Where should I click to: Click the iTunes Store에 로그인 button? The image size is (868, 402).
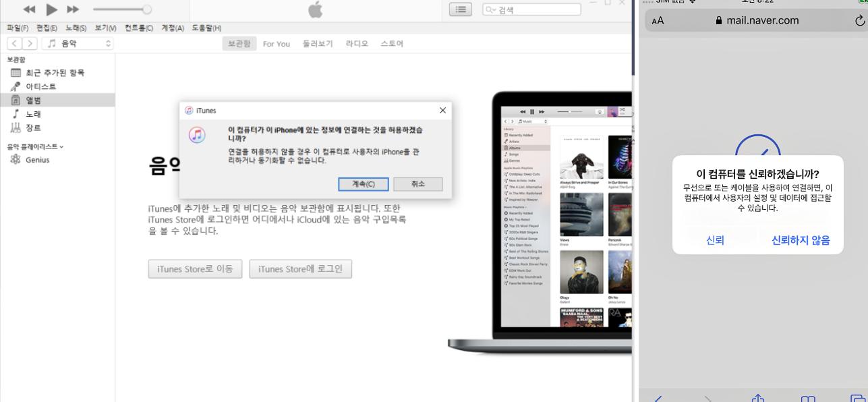[x=300, y=269]
